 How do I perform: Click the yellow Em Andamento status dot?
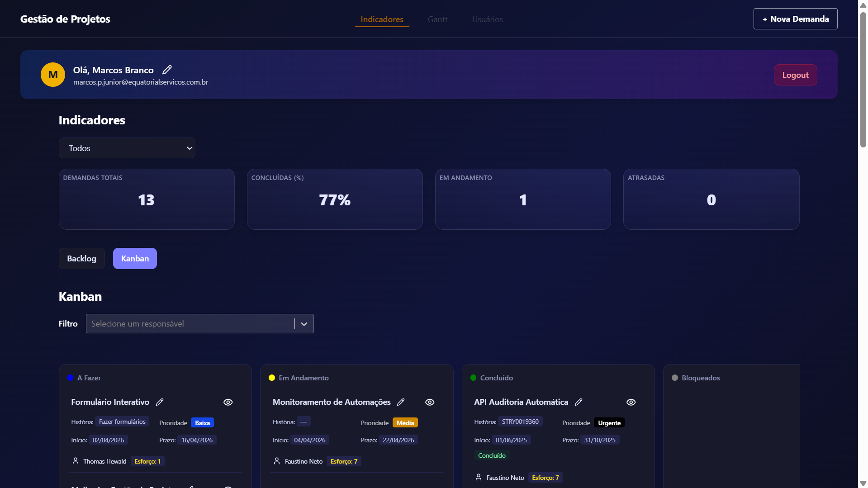272,378
